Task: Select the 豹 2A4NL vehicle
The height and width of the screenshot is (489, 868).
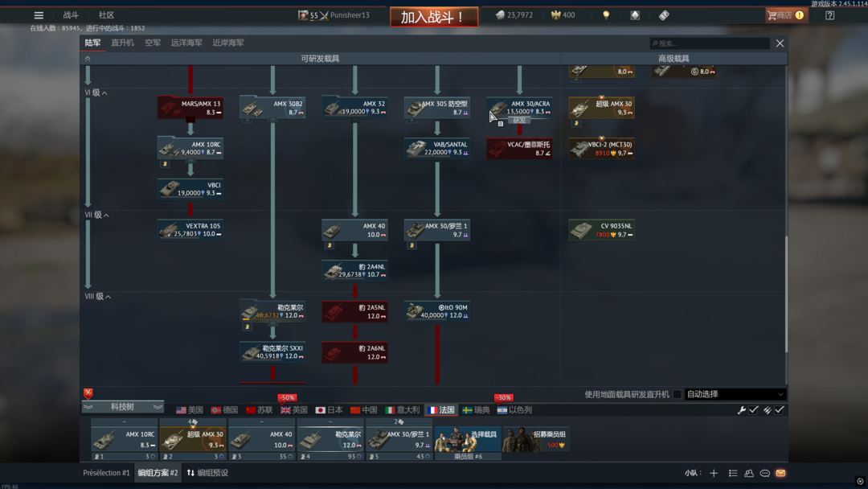Action: point(355,270)
